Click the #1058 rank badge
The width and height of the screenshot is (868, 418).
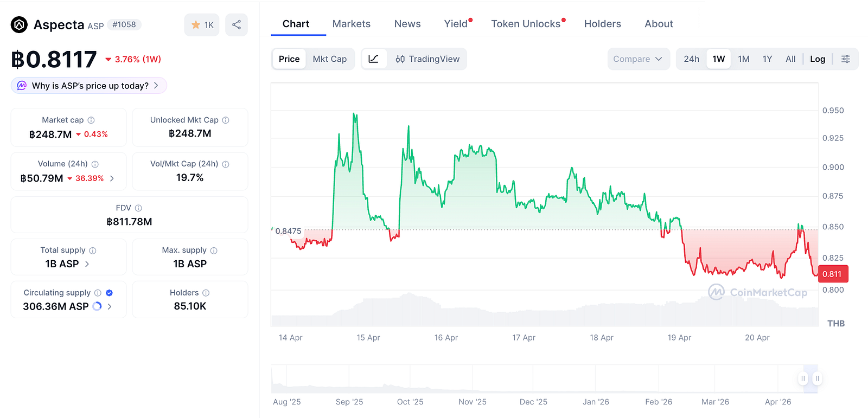[x=124, y=24]
